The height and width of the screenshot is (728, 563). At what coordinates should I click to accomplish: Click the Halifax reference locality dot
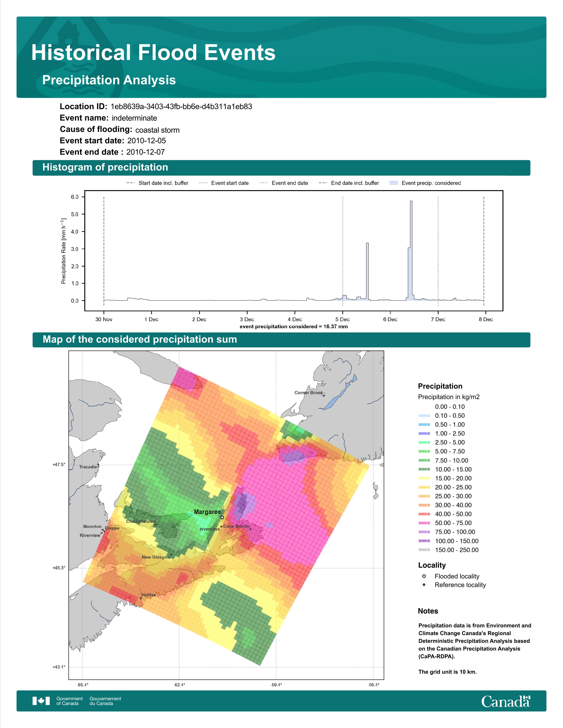pos(141,598)
